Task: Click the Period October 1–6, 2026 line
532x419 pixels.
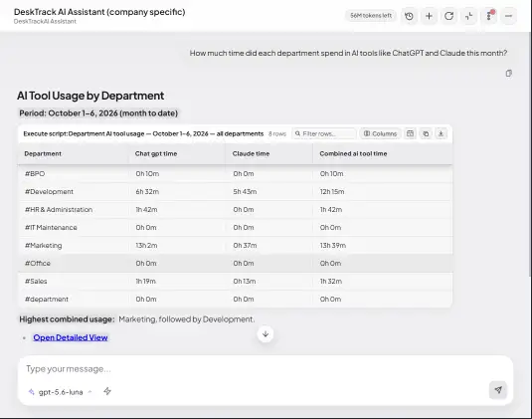Action: (x=98, y=113)
